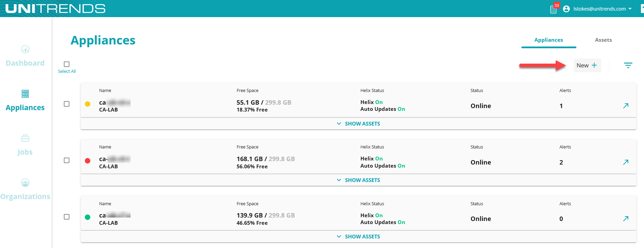Go to Dashboard in the sidebar
Viewport: 644px width, 248px height.
[x=25, y=63]
